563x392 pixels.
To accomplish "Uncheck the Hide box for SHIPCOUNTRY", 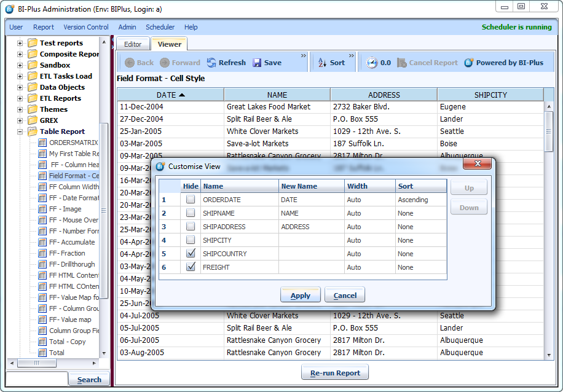I will [x=191, y=254].
